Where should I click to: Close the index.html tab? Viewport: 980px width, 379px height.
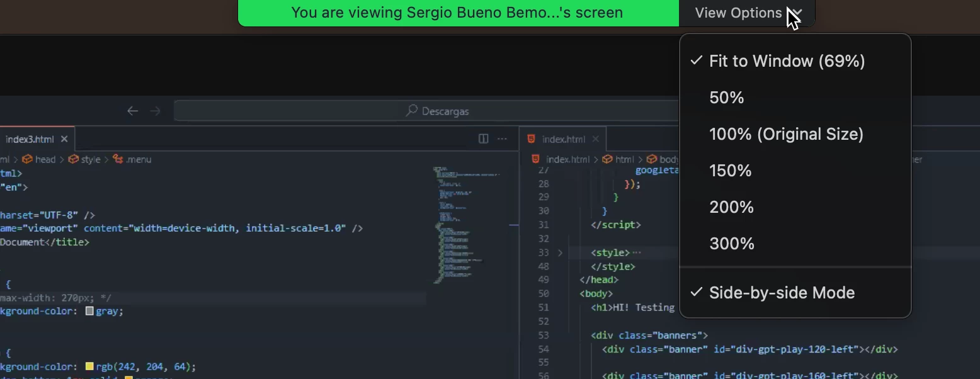(596, 139)
